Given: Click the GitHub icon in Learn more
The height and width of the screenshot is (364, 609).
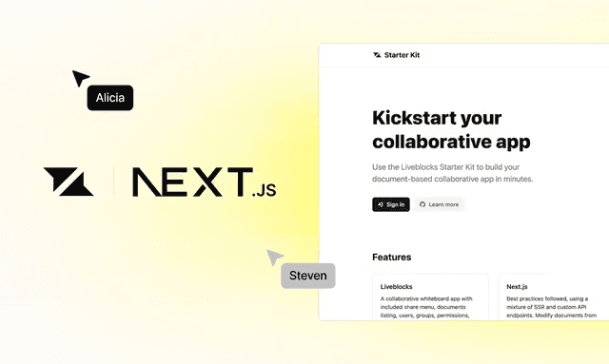Looking at the screenshot, I should click(x=422, y=204).
